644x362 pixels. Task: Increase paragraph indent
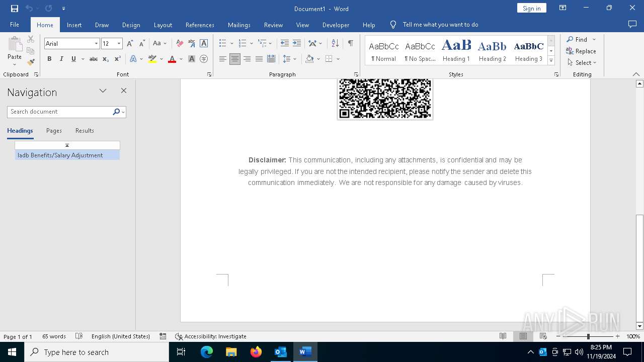297,44
